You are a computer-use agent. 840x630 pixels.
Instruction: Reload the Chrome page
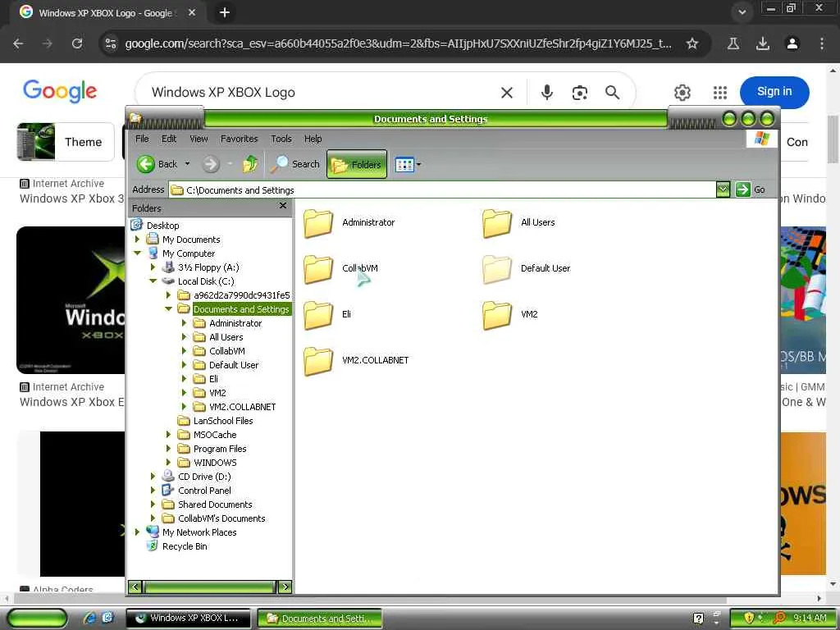(x=77, y=43)
